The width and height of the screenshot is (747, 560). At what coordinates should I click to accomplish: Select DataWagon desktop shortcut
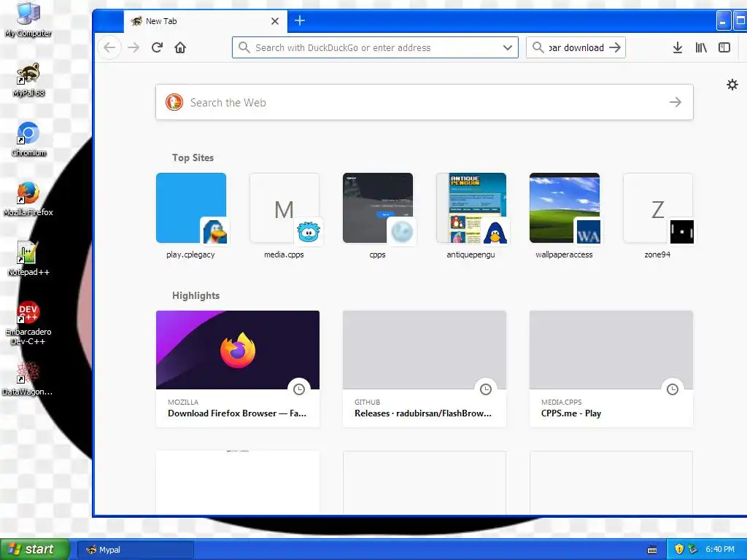pyautogui.click(x=28, y=379)
